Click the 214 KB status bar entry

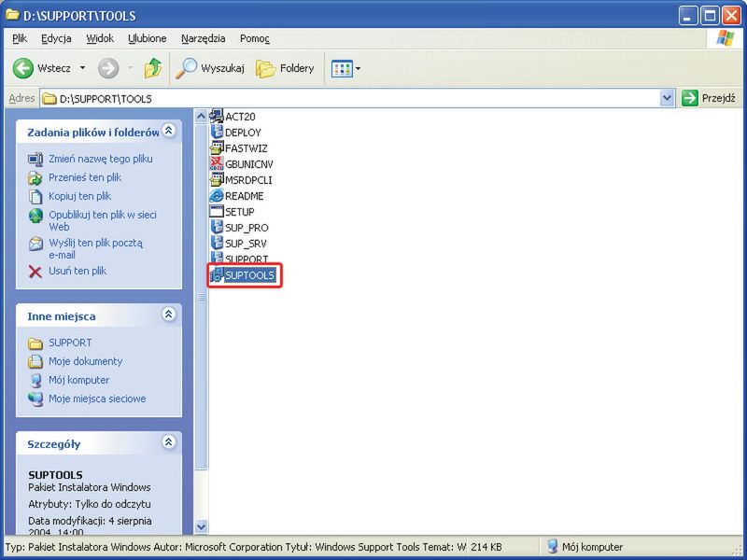click(486, 547)
